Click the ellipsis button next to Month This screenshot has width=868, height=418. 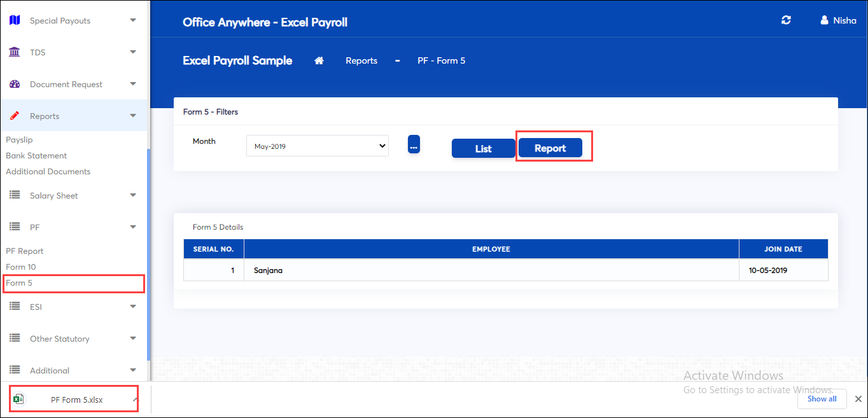click(x=414, y=144)
